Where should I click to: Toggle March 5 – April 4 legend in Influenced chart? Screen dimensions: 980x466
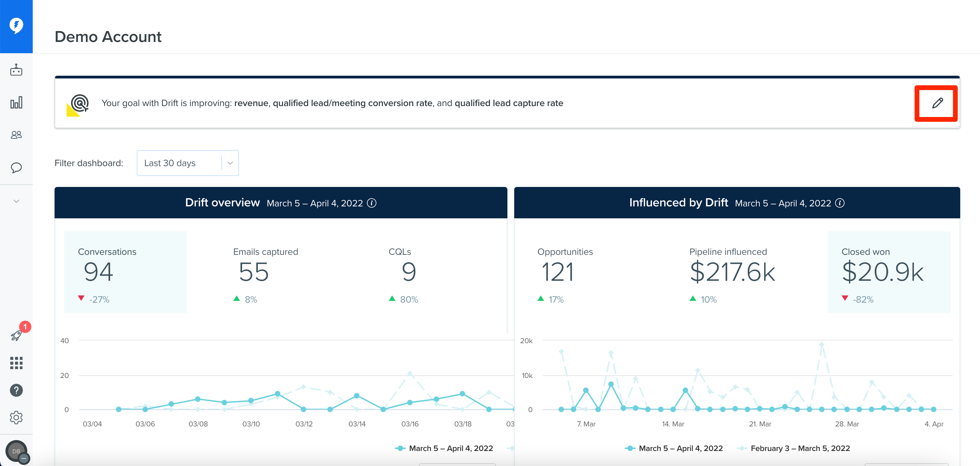(x=674, y=449)
